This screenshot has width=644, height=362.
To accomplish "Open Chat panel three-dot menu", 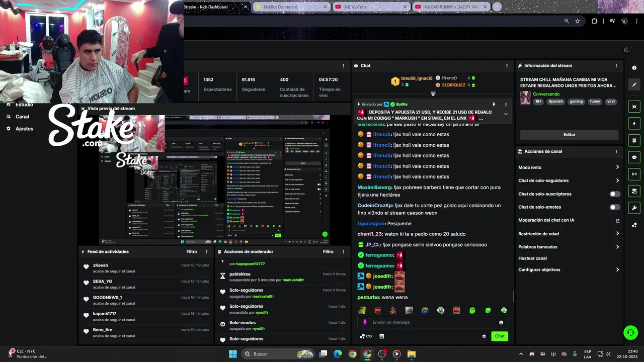I will (x=507, y=66).
